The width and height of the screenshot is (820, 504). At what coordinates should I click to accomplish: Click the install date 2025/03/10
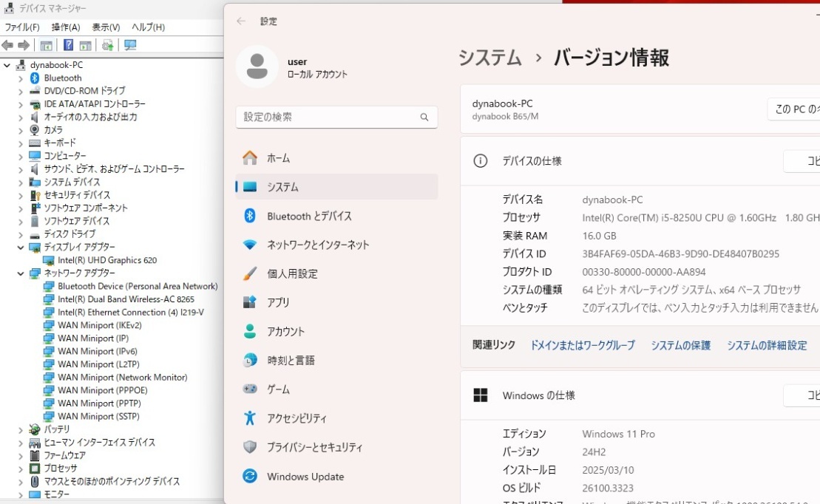click(x=608, y=470)
